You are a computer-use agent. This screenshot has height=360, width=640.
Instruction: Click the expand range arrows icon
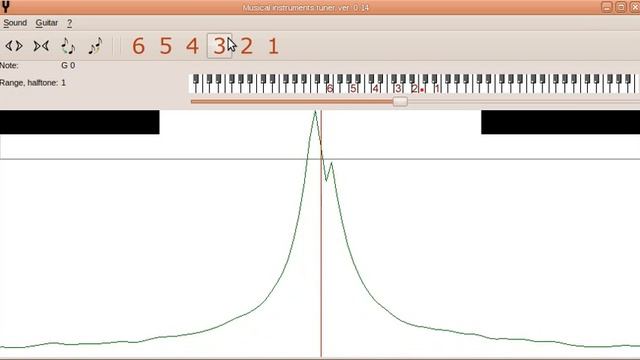click(14, 46)
